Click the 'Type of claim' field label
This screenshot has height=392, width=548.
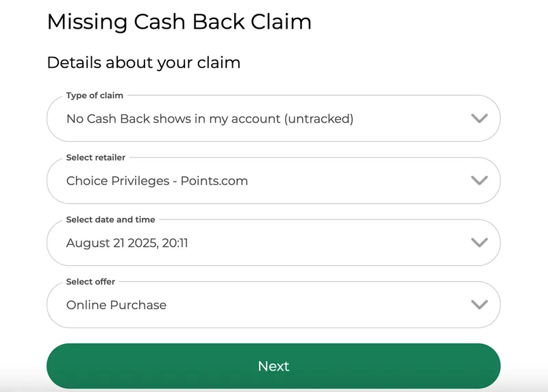(95, 95)
